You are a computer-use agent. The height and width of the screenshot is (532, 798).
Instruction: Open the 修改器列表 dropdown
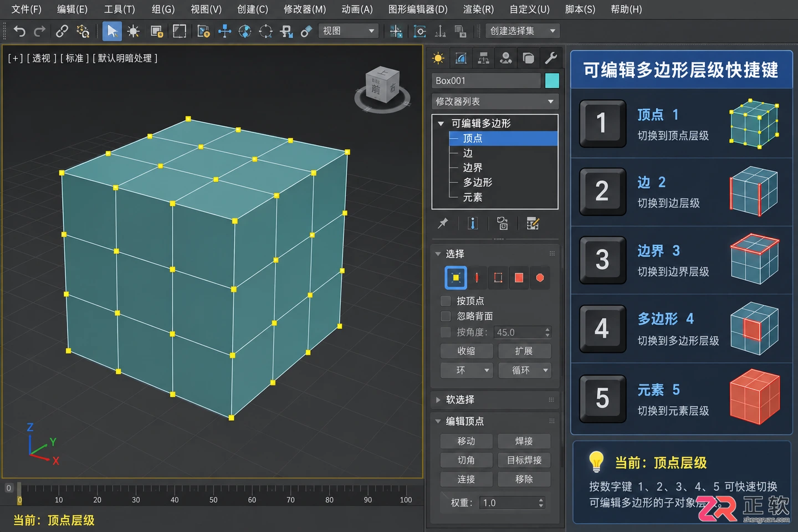pyautogui.click(x=495, y=101)
